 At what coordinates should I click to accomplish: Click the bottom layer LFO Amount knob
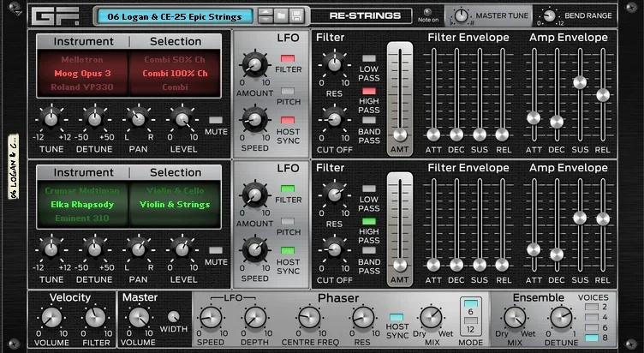254,194
